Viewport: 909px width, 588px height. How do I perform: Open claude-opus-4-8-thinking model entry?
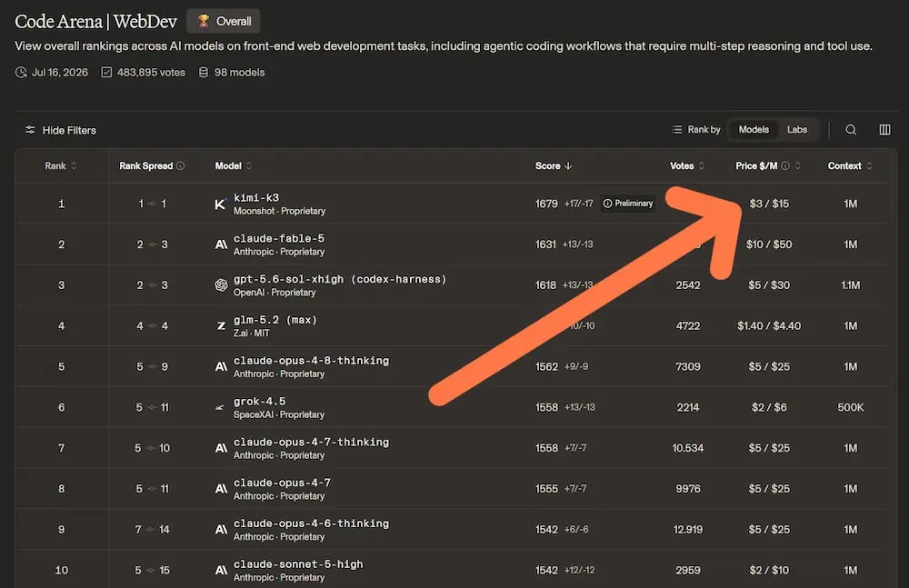point(311,361)
